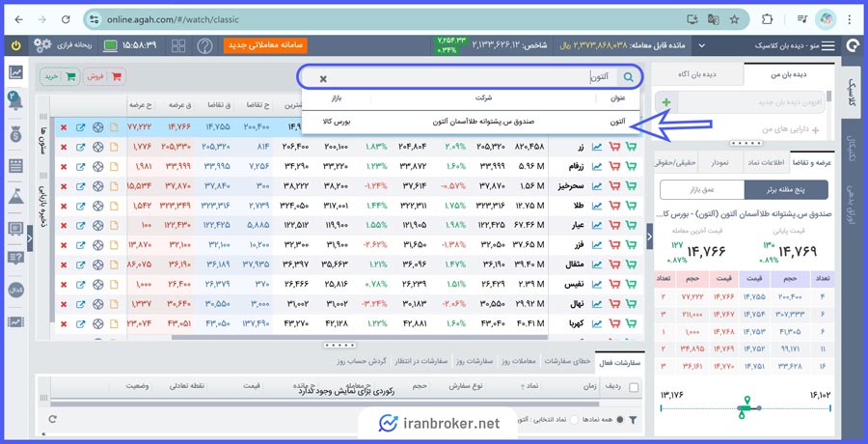This screenshot has width=868, height=444.
Task: Open the hamburger menu icon
Action: click(x=827, y=46)
